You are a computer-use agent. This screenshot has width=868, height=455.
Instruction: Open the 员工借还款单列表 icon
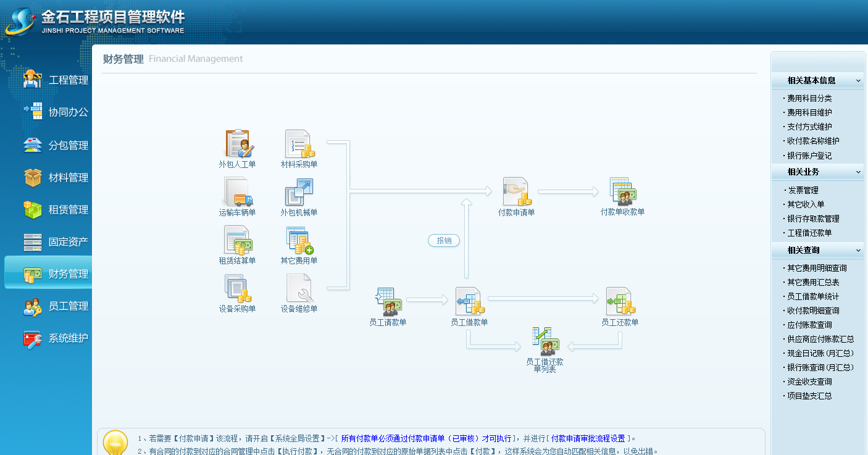click(545, 341)
